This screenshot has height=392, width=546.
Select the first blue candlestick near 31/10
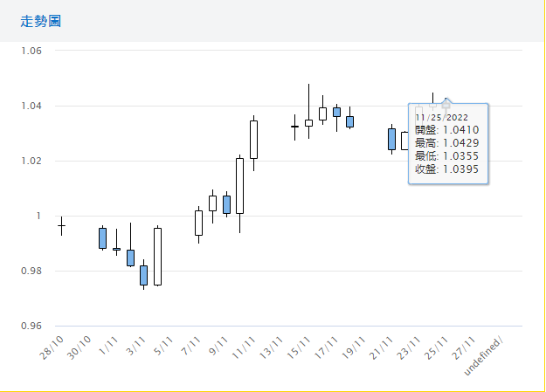pos(102,238)
